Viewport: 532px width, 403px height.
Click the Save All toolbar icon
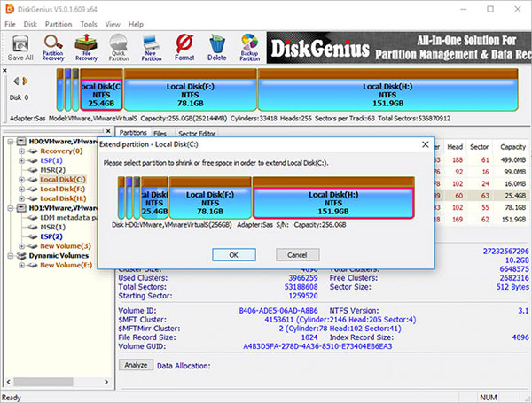20,46
